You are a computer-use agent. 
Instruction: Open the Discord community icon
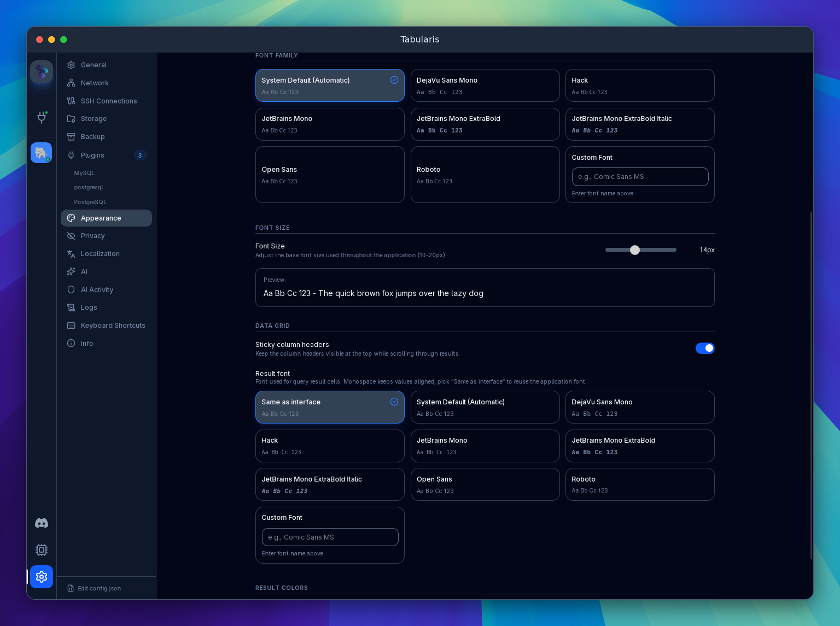point(42,523)
